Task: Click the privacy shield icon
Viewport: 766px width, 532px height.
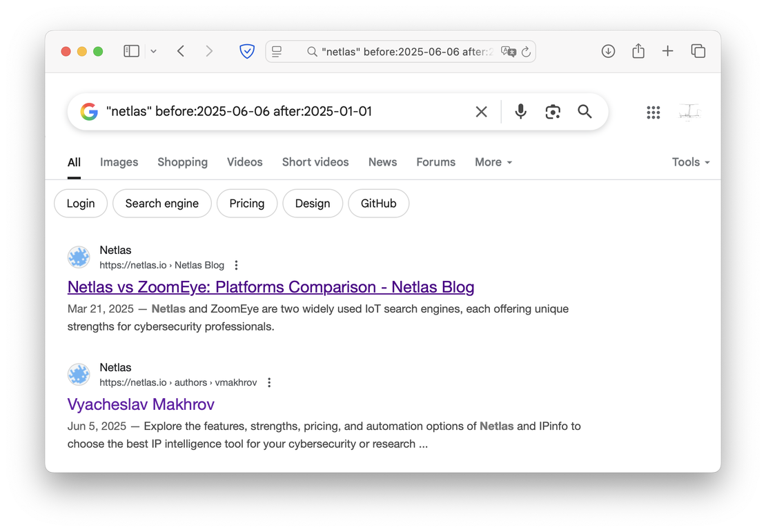Action: click(247, 51)
